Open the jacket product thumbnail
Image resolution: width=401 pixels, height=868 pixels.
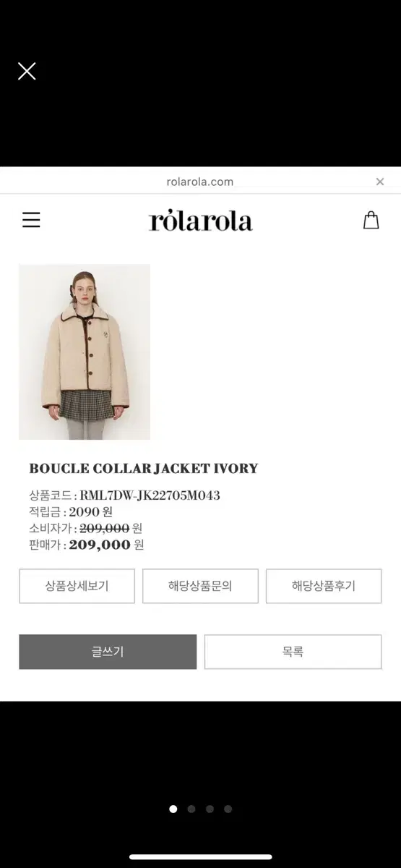tap(85, 352)
